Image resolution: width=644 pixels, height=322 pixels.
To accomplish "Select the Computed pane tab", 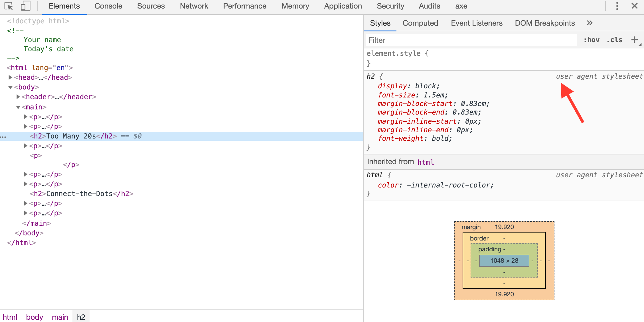I will pyautogui.click(x=420, y=23).
